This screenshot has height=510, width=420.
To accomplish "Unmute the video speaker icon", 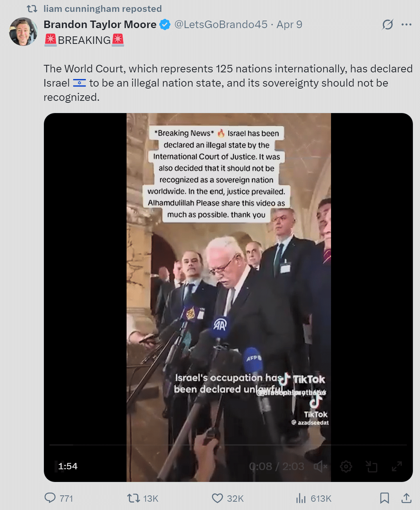I will click(x=320, y=467).
